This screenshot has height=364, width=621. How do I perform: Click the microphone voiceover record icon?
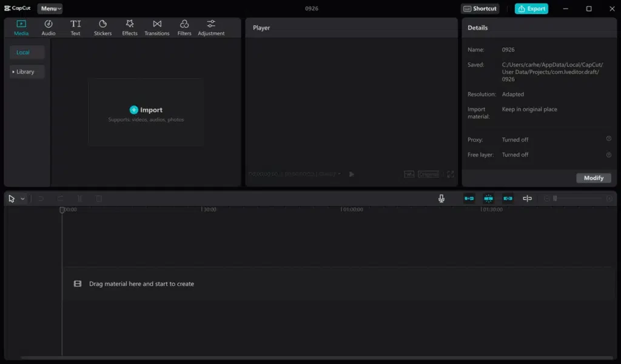pyautogui.click(x=442, y=199)
